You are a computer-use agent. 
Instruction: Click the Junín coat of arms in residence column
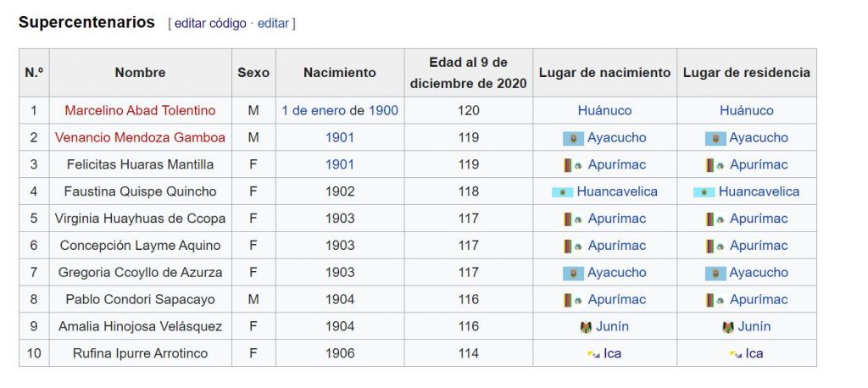click(728, 327)
